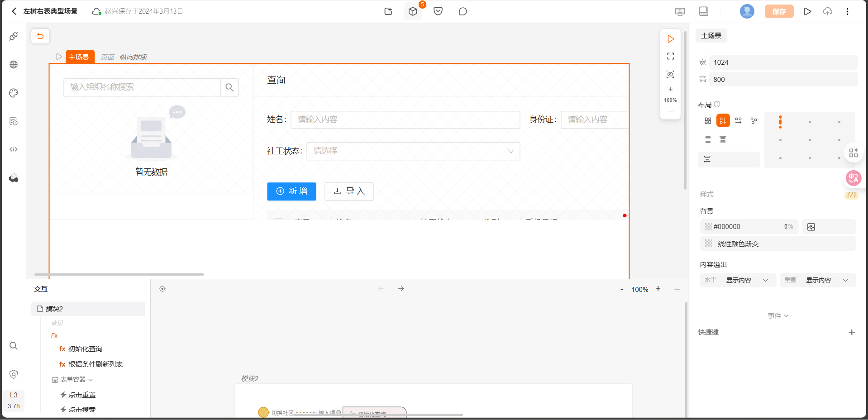Click the floating squares-sparkle button
Screen dimensions: 868x420
point(854,153)
